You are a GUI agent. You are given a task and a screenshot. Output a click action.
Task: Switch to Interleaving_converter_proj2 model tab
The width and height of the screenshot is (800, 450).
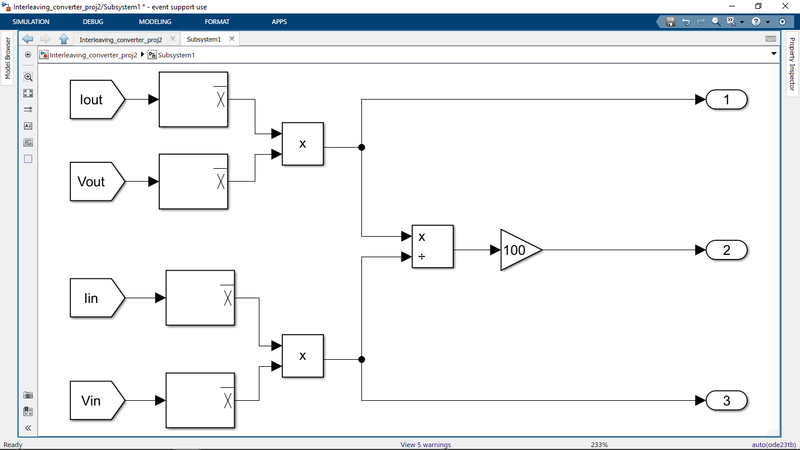coord(121,40)
